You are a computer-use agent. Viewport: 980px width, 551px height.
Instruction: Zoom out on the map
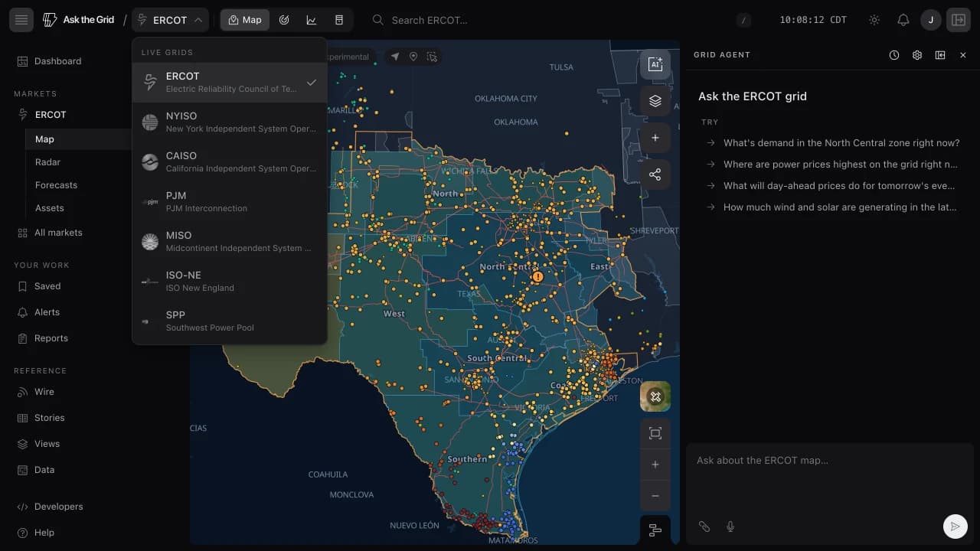pyautogui.click(x=655, y=496)
